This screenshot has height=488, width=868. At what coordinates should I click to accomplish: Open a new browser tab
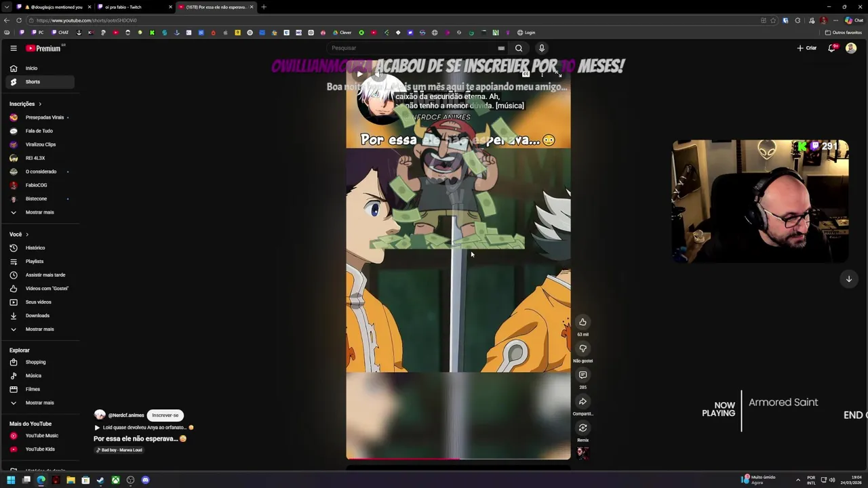[x=264, y=7]
